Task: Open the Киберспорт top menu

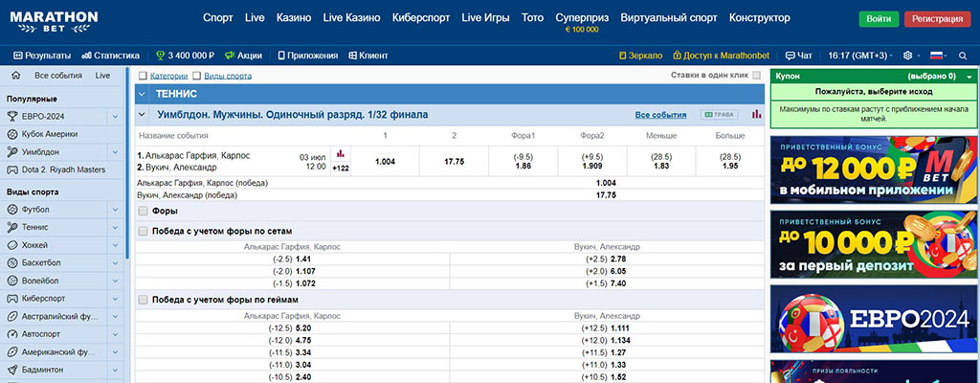Action: pos(421,17)
